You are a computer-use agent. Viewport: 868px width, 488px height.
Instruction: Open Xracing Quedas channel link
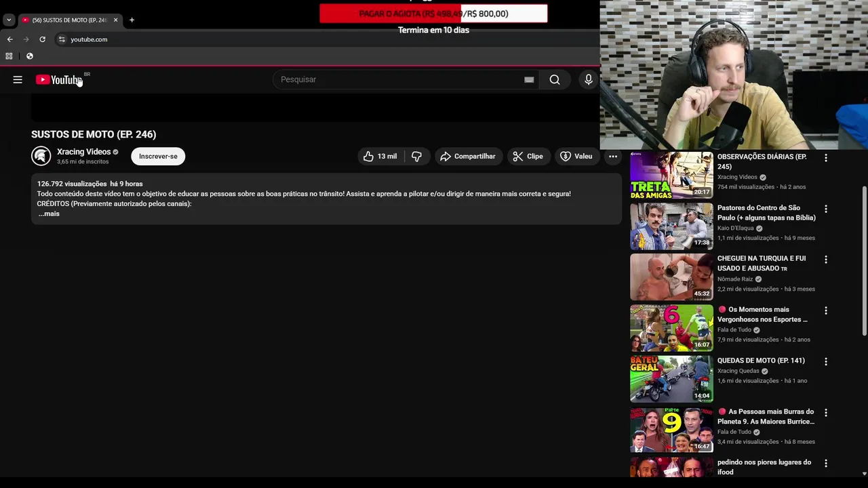tap(738, 371)
